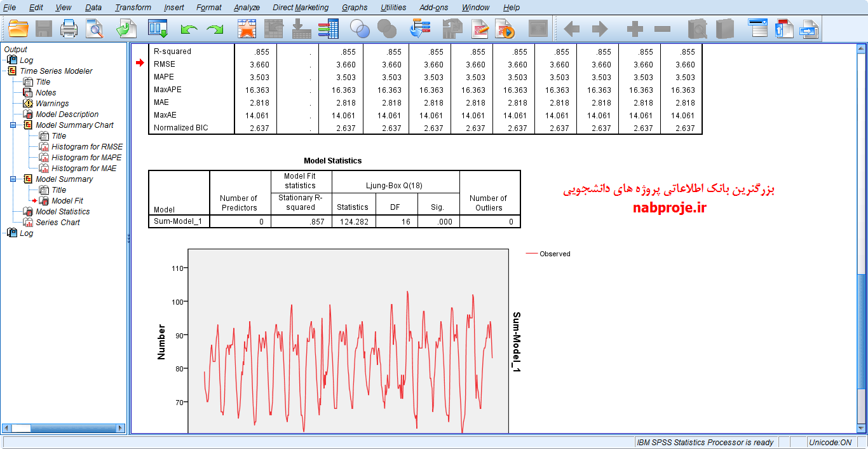
Task: Click the Normalized BIC row label
Action: pyautogui.click(x=181, y=128)
